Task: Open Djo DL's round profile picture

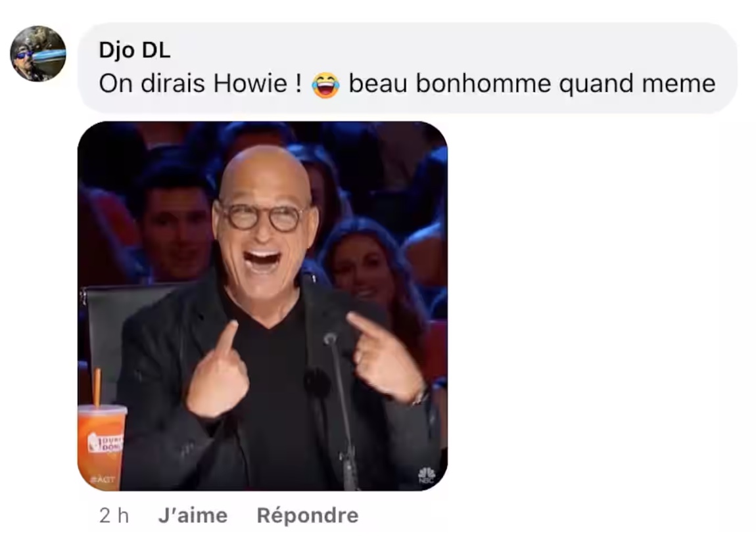Action: (38, 53)
